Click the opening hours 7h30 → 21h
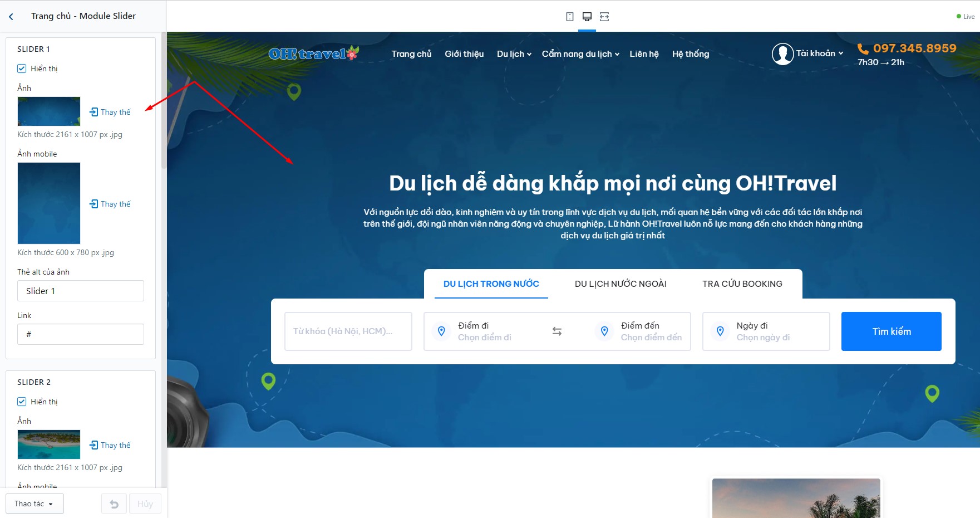 881,62
